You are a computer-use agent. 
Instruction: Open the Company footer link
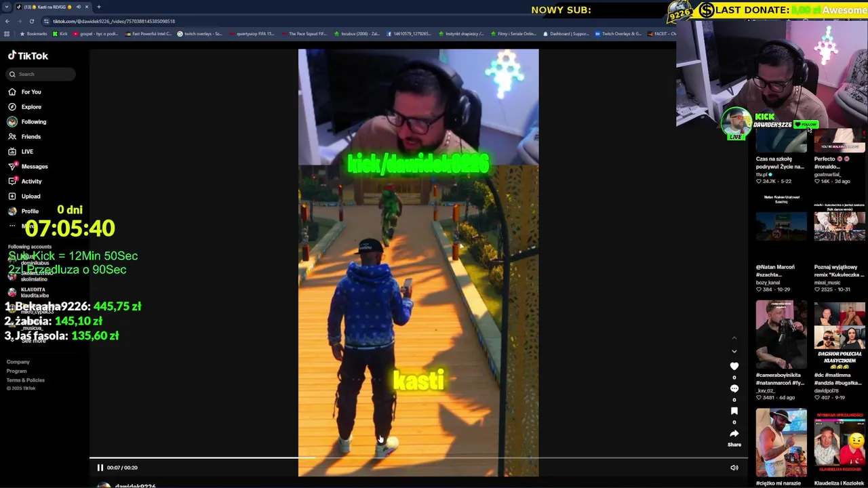pos(18,362)
